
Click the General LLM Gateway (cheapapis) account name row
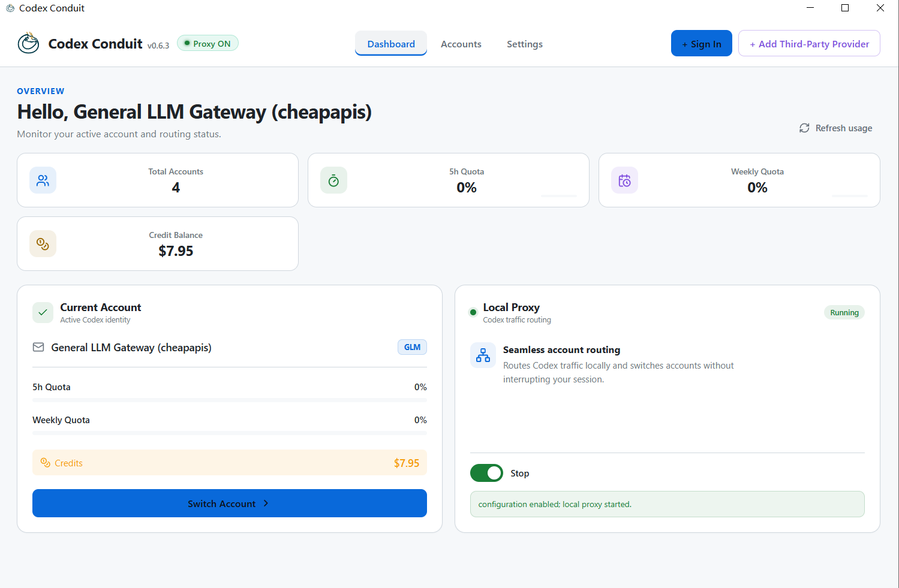tap(230, 348)
